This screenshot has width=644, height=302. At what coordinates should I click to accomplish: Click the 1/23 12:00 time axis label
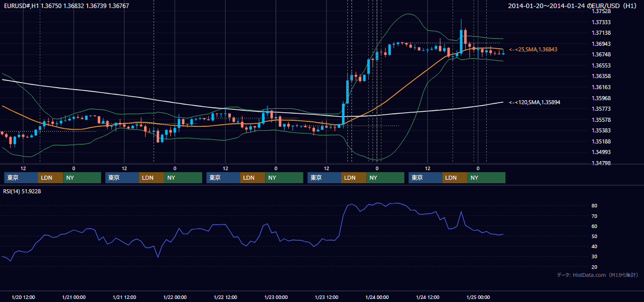(x=326, y=297)
